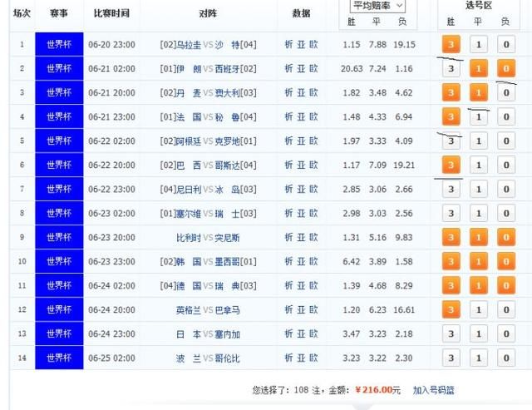This screenshot has height=410, width=532.
Task: Select draw (1) for match 7 尼日利亚 vs 冰岛
Action: point(478,190)
